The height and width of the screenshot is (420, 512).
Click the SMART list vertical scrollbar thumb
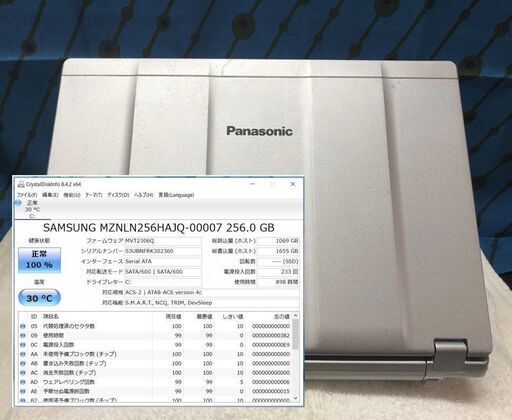[295, 334]
